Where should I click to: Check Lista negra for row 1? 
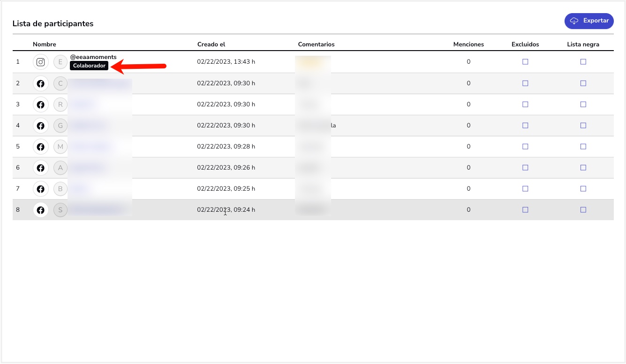click(x=583, y=62)
